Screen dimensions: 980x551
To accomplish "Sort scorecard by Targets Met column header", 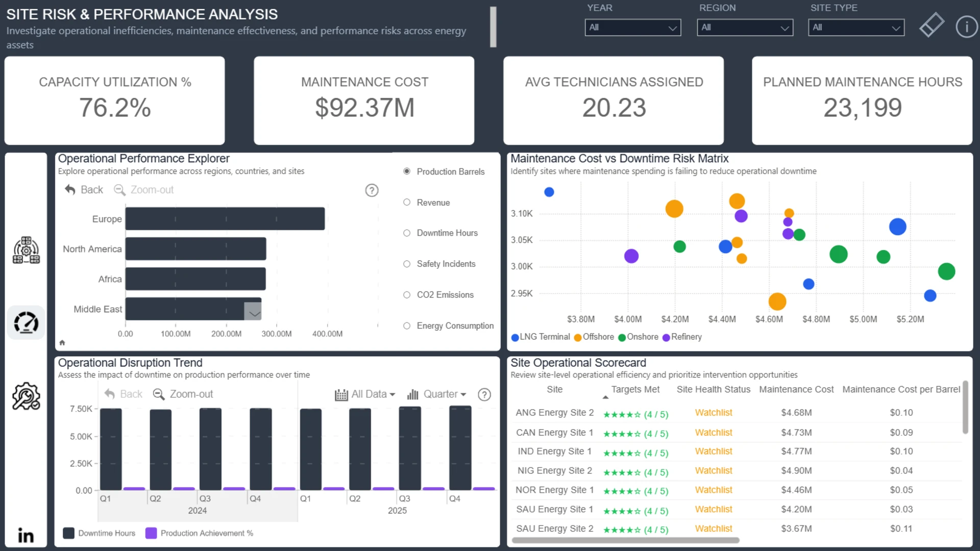I will point(635,389).
